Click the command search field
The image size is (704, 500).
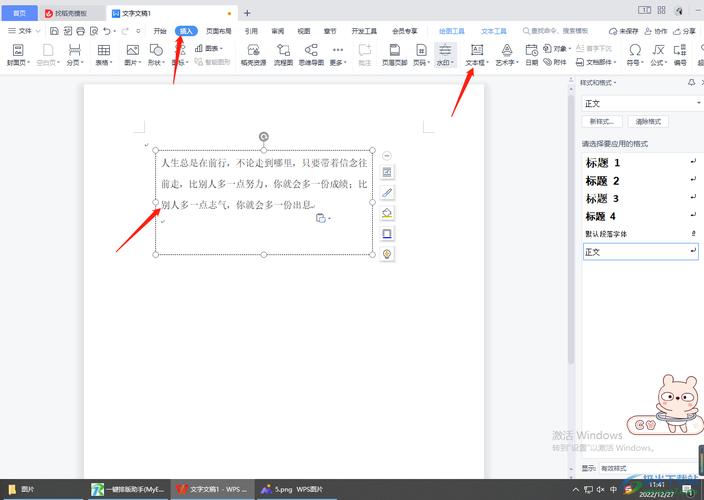(555, 31)
